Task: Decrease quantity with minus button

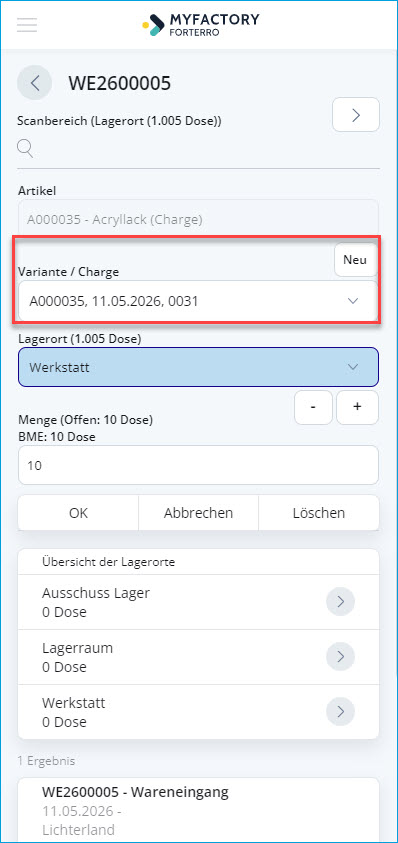Action: 314,408
